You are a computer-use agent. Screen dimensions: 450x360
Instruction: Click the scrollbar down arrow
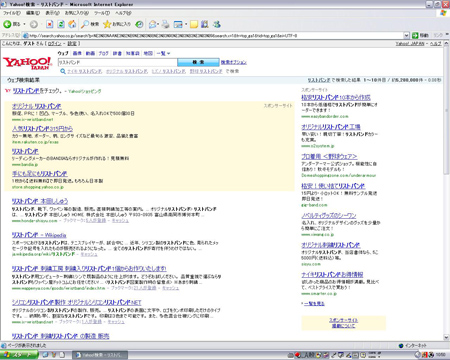[446, 337]
